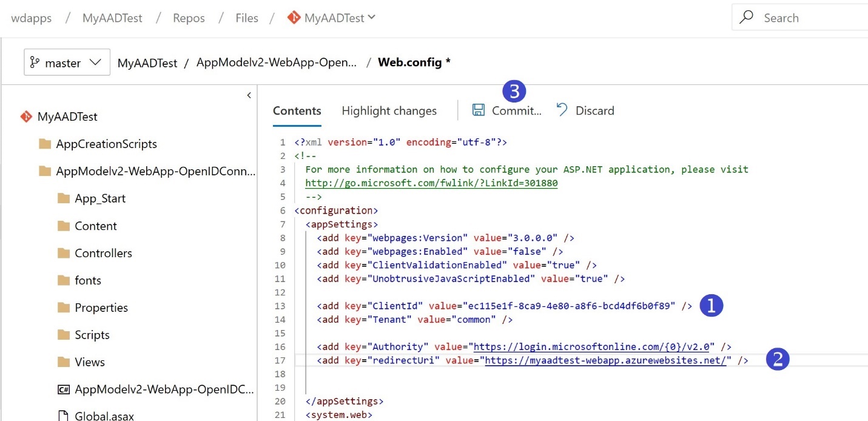Click the Scripts folder icon

(x=64, y=335)
